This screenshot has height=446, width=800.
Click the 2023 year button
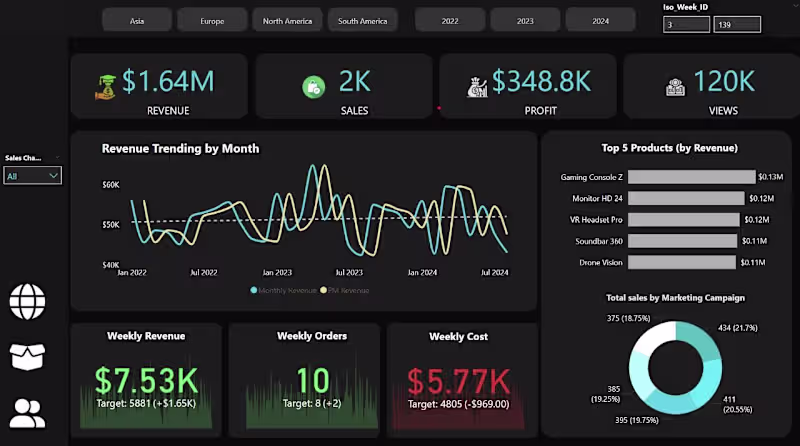(x=525, y=21)
